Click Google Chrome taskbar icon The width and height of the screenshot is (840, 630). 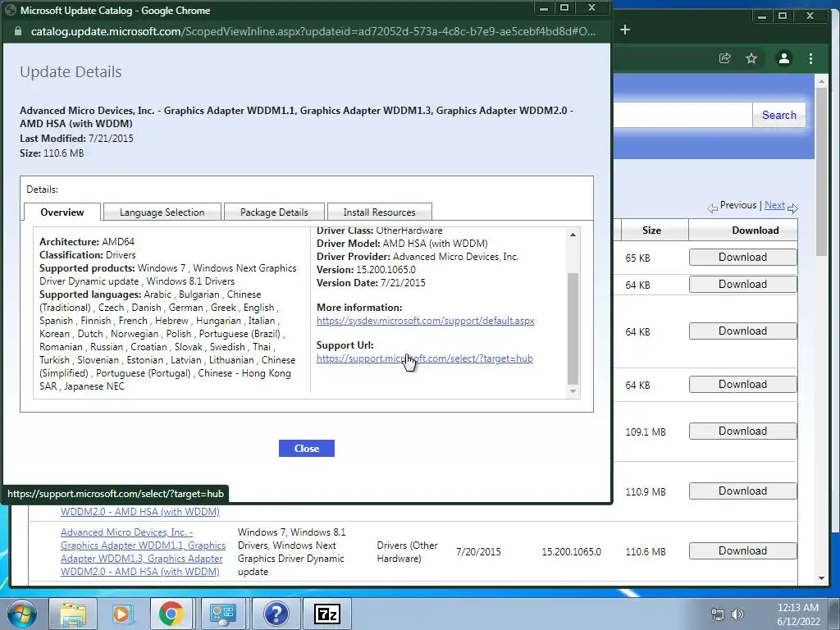point(171,614)
